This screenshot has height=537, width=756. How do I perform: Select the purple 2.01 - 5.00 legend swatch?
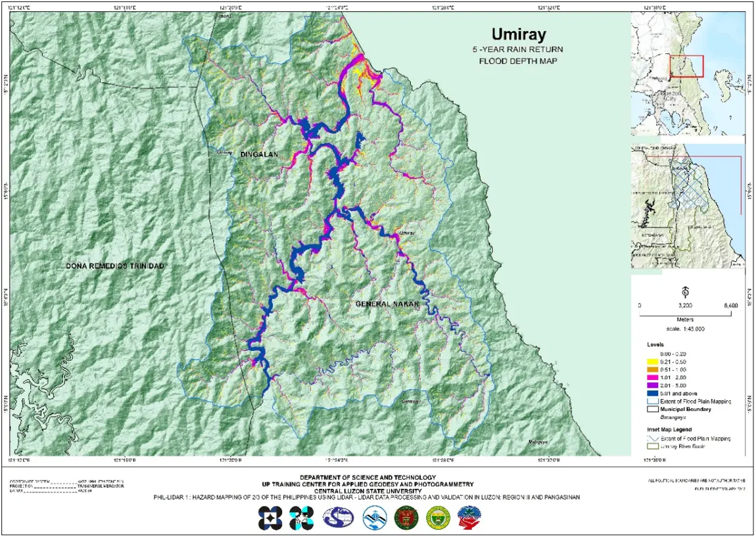click(653, 385)
